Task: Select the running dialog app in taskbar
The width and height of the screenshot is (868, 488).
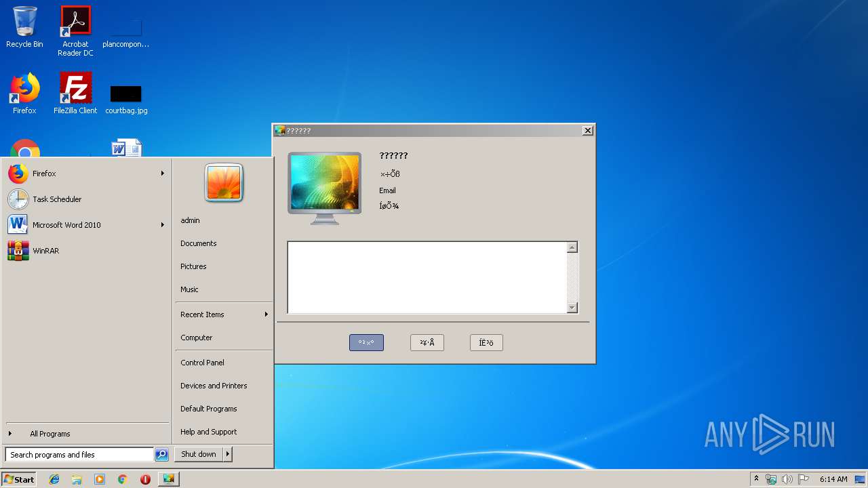Action: click(168, 479)
